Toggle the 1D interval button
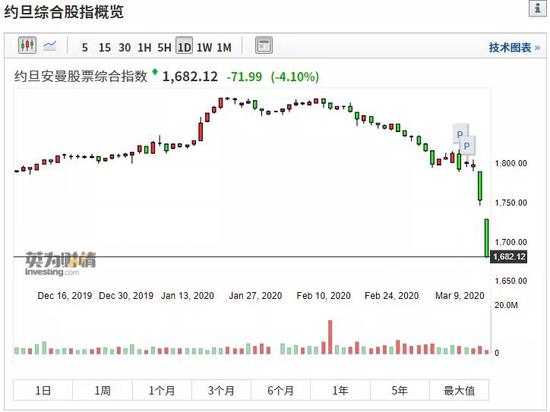The width and height of the screenshot is (550, 412). (184, 46)
